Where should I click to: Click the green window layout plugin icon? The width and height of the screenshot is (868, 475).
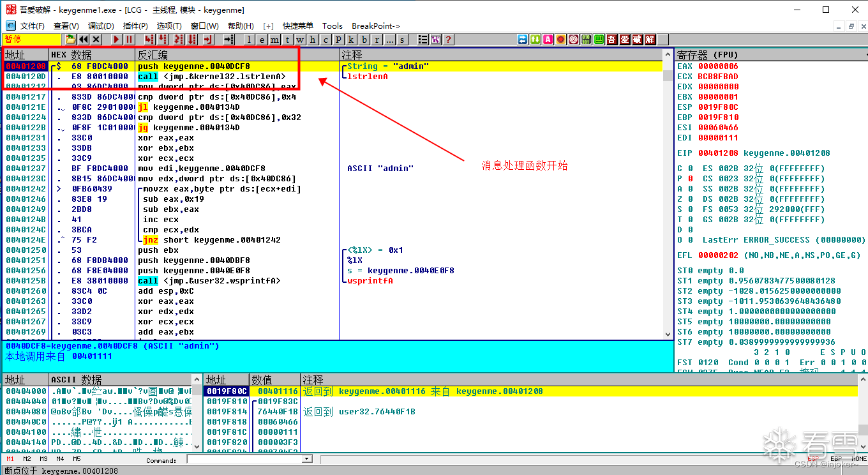[599, 40]
